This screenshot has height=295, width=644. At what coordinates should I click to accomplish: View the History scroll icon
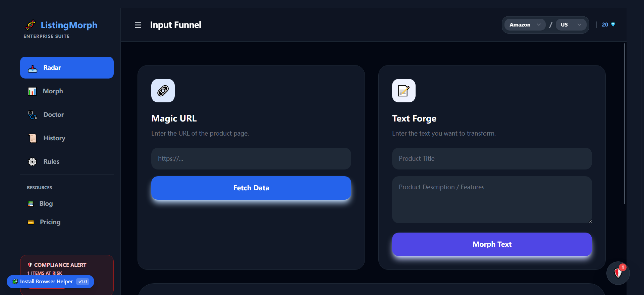pyautogui.click(x=32, y=138)
